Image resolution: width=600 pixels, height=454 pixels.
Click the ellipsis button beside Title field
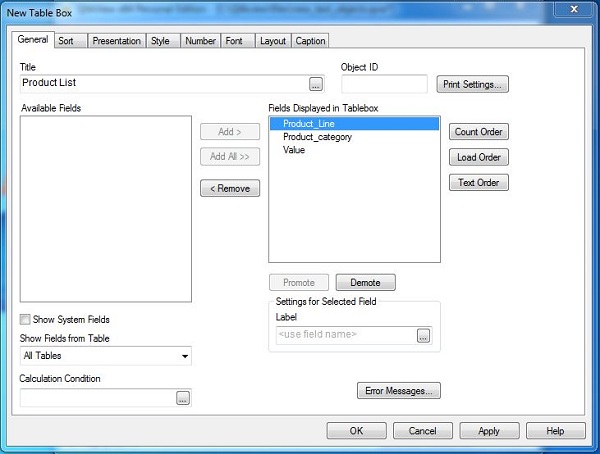(x=316, y=84)
